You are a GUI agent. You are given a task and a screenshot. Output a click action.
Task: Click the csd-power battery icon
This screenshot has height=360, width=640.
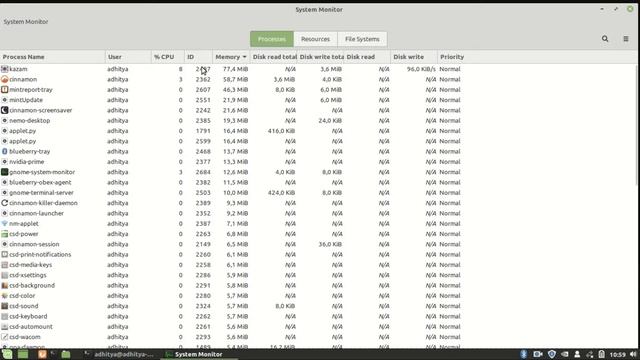click(x=4, y=234)
